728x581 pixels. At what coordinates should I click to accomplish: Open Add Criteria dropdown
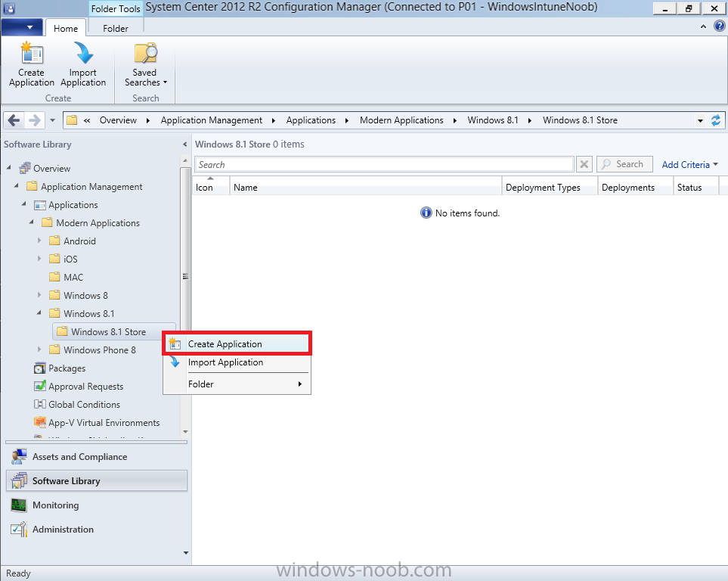pyautogui.click(x=689, y=164)
